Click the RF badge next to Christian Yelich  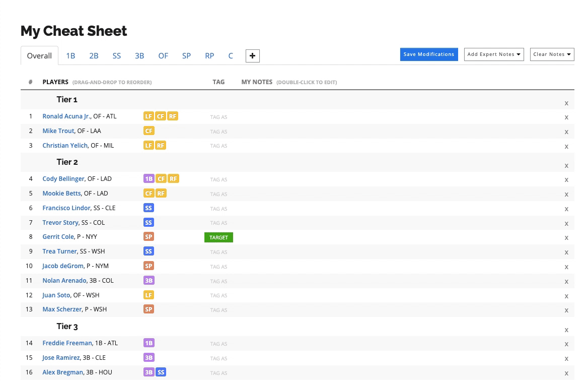[161, 146]
